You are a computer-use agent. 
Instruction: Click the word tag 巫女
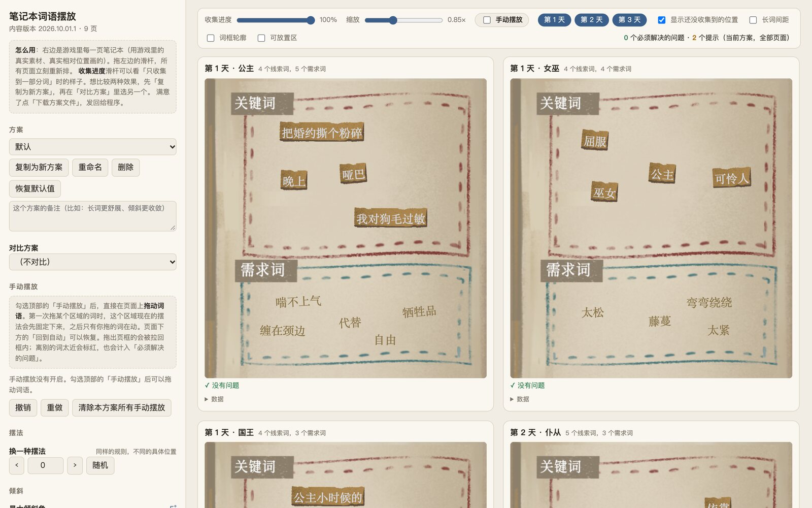(604, 193)
